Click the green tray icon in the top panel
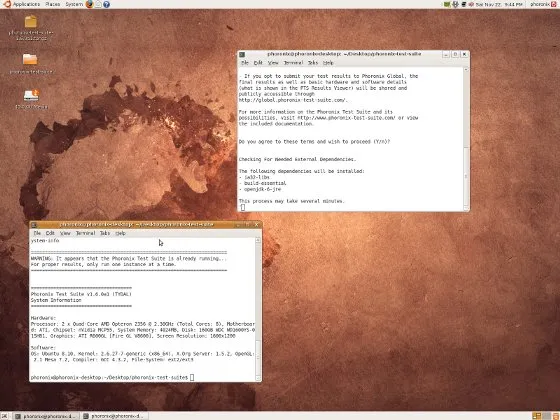This screenshot has height=420, width=560. pyautogui.click(x=447, y=4)
